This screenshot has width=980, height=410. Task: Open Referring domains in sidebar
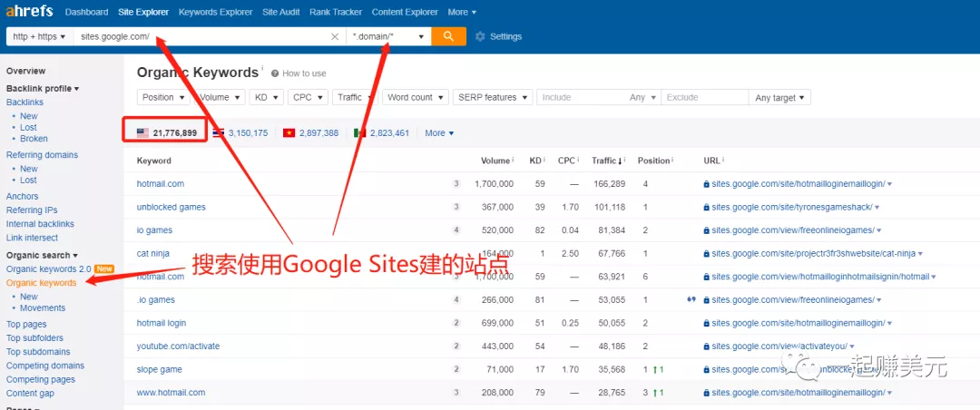42,154
